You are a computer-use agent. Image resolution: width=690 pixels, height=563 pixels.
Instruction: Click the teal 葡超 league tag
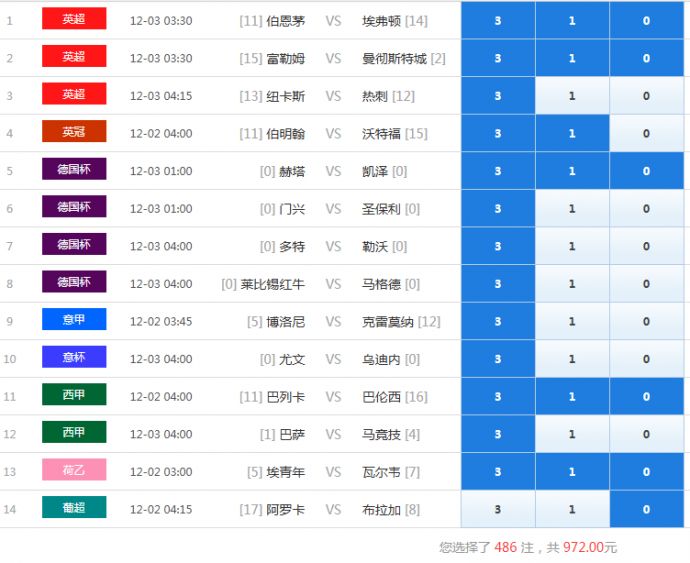[74, 508]
